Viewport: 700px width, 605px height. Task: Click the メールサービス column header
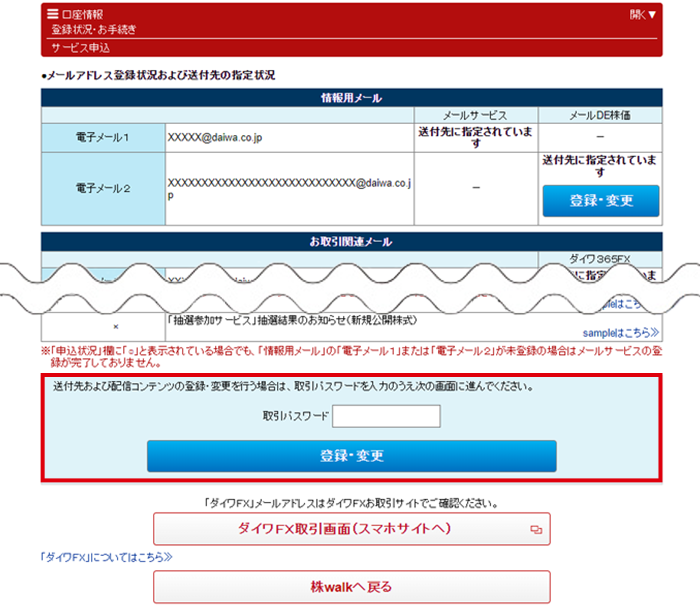click(476, 115)
